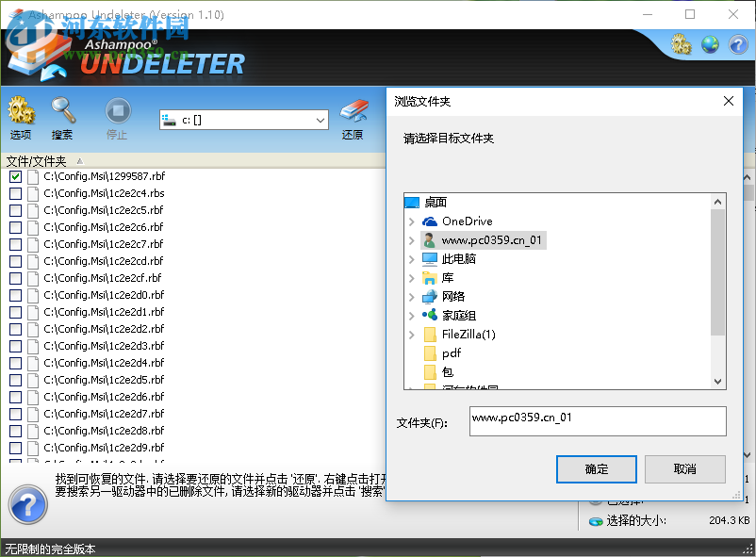Uncheck the file C:\Config.Msi\1299587.rbf

[14, 176]
